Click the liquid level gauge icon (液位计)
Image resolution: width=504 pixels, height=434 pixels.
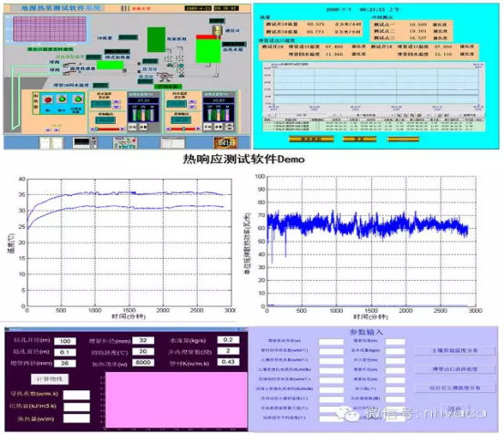pyautogui.click(x=218, y=31)
